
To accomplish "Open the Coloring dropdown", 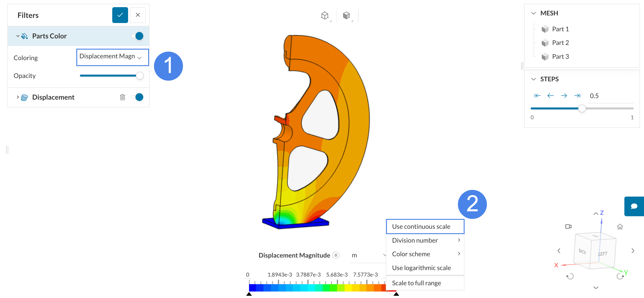I will pos(112,57).
